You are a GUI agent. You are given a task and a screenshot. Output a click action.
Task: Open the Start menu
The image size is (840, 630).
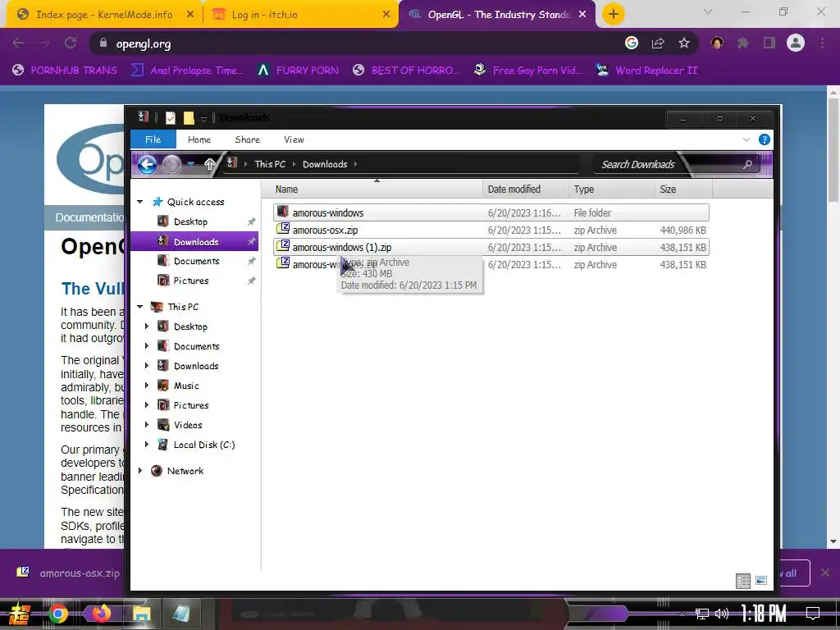[x=20, y=614]
